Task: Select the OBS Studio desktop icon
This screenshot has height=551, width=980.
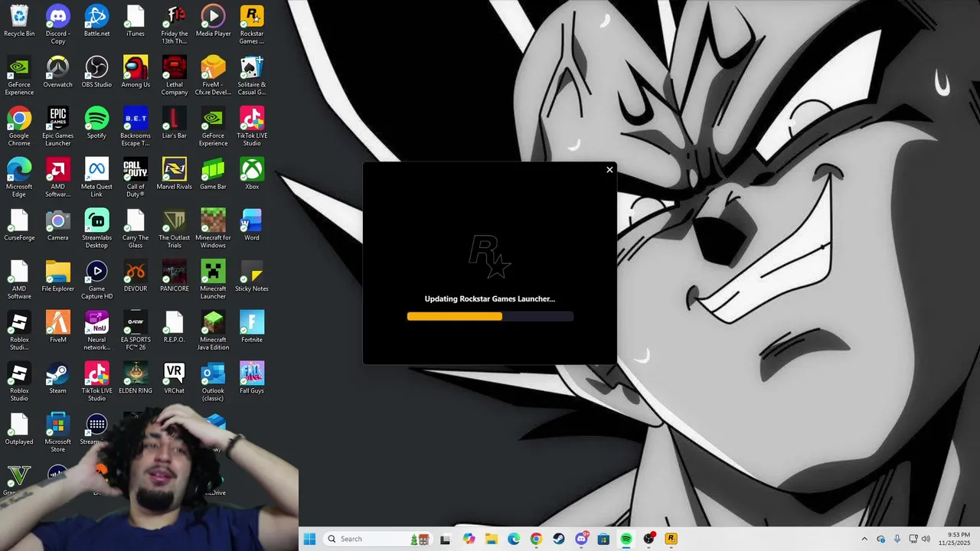Action: [x=96, y=73]
